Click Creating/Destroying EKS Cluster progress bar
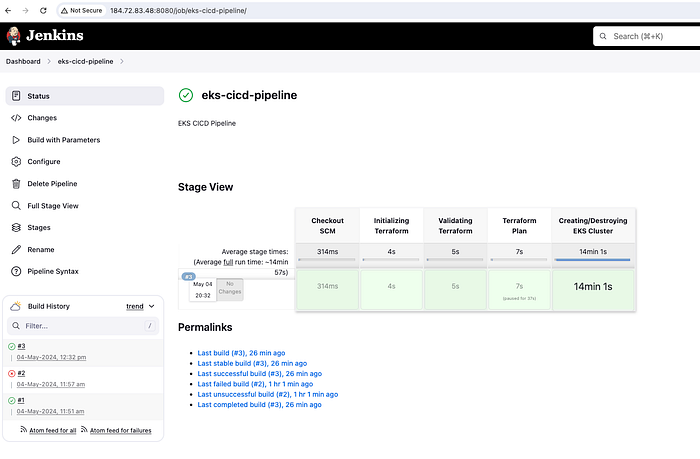This screenshot has width=700, height=459. coord(592,259)
